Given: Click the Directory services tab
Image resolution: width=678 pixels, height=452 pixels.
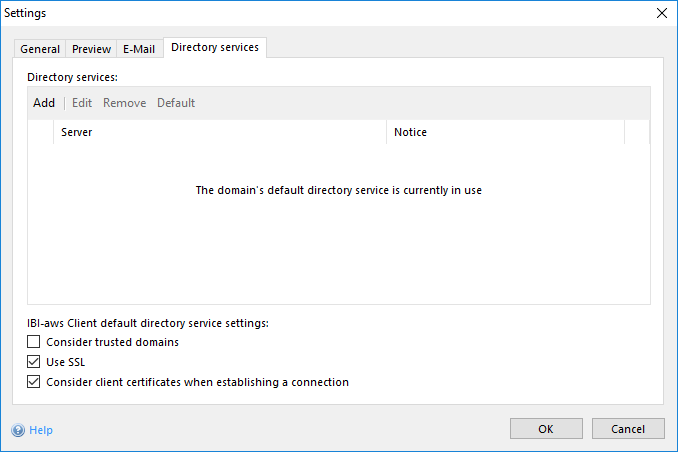Looking at the screenshot, I should pyautogui.click(x=214, y=47).
